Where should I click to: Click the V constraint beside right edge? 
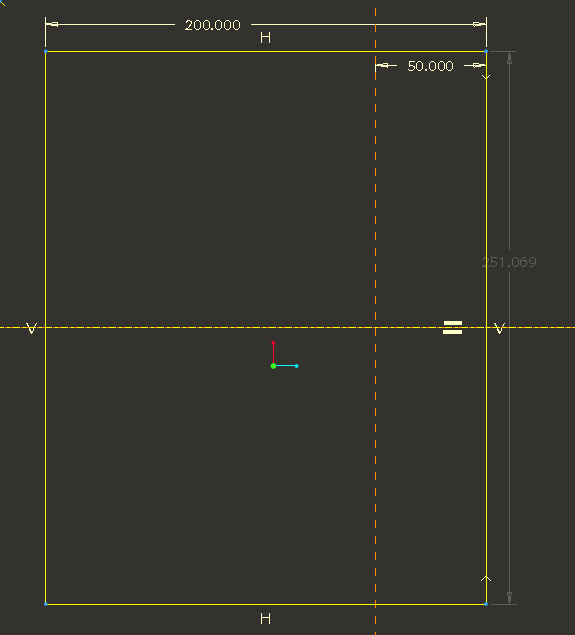[x=500, y=328]
